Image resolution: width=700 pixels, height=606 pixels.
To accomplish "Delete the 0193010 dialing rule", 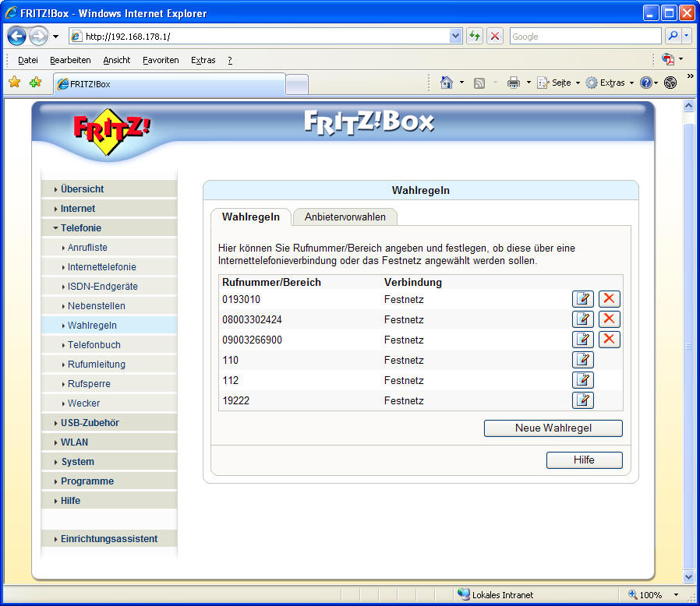I will pos(609,299).
